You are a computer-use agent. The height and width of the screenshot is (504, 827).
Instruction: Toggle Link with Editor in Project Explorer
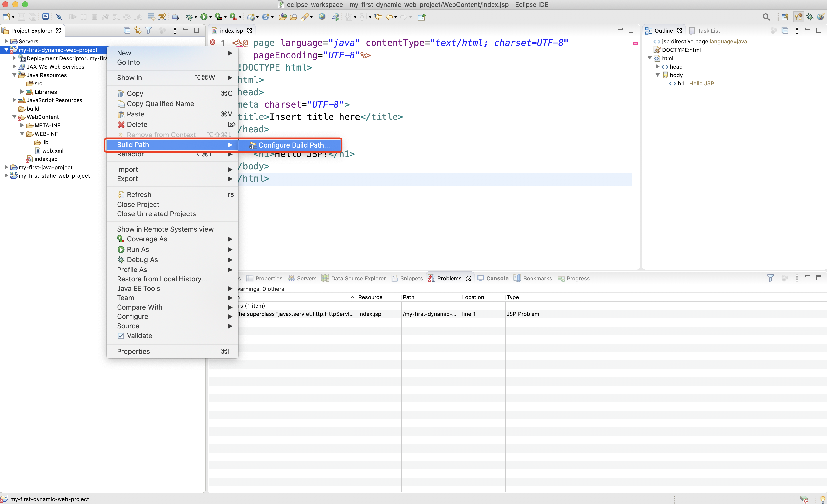click(x=138, y=31)
